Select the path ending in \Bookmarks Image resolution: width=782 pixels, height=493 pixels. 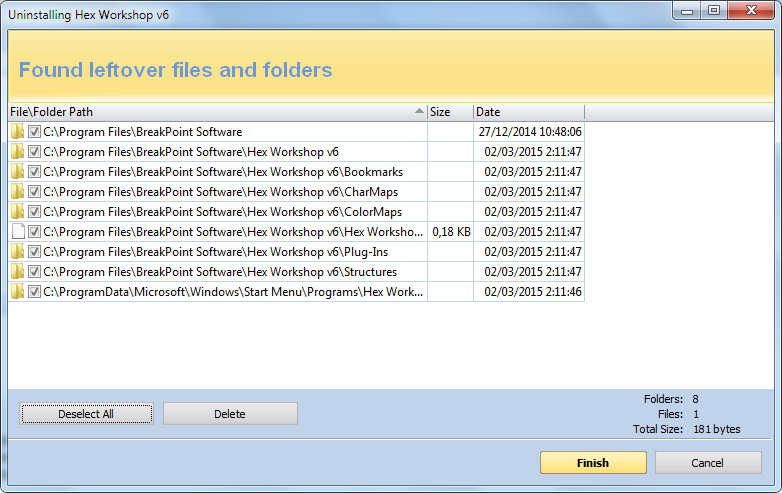click(x=223, y=172)
